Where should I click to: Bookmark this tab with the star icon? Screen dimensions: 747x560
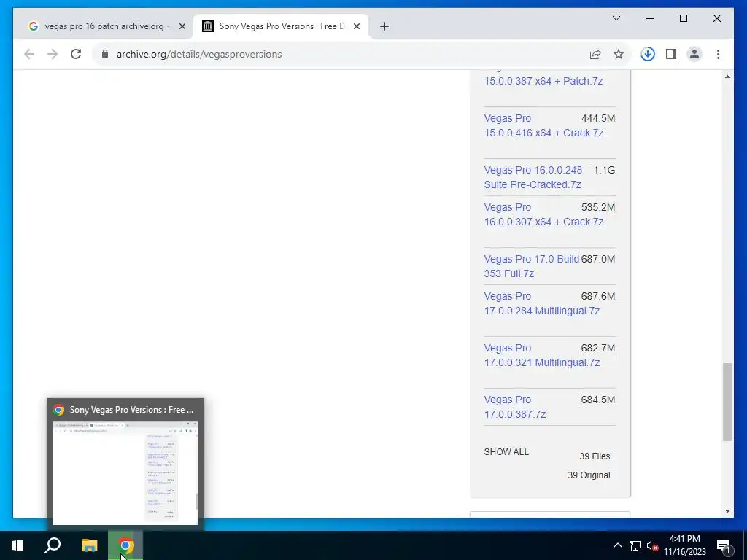coord(619,54)
